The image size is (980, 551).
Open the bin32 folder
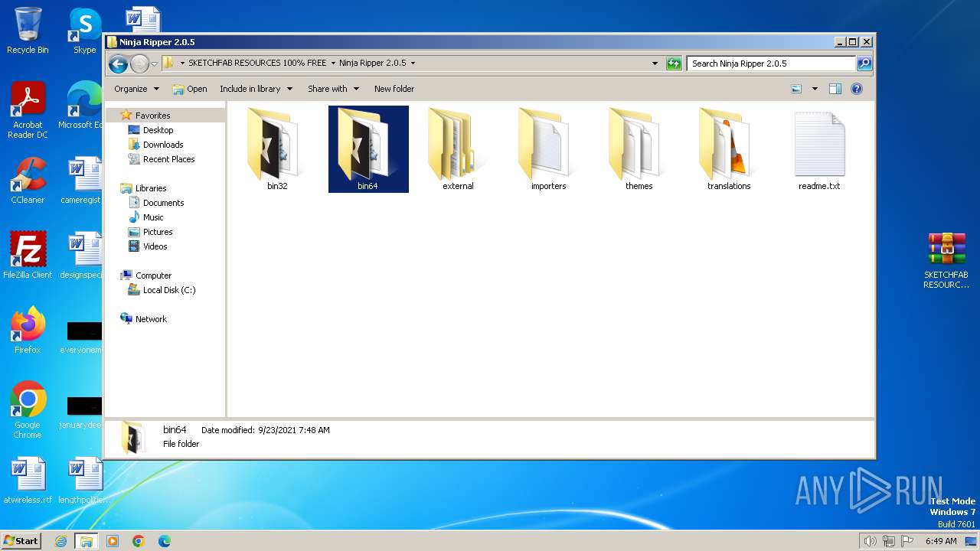pos(277,149)
